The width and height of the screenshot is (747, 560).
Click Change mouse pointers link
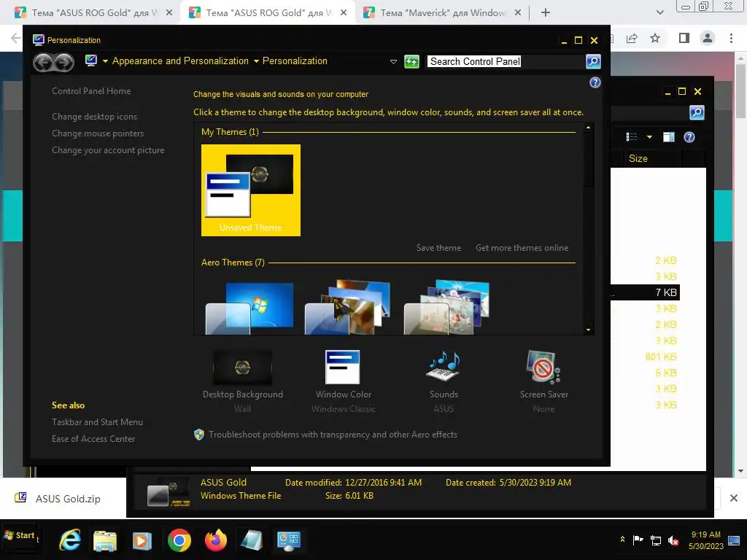[98, 133]
